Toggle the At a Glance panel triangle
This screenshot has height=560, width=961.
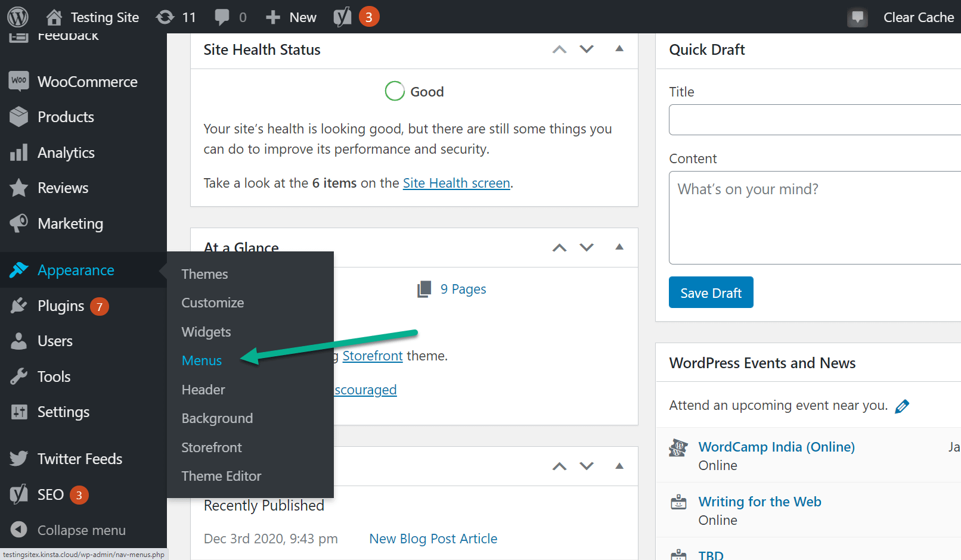point(619,247)
